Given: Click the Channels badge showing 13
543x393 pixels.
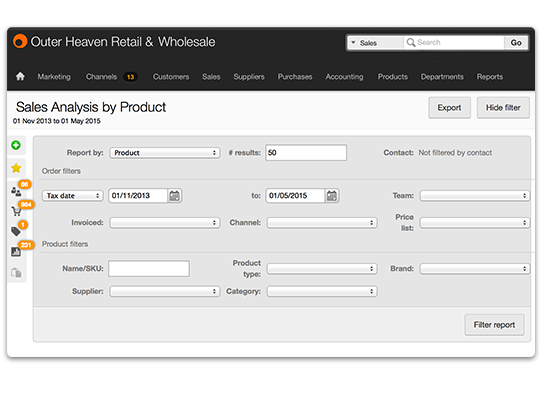Looking at the screenshot, I should point(130,77).
